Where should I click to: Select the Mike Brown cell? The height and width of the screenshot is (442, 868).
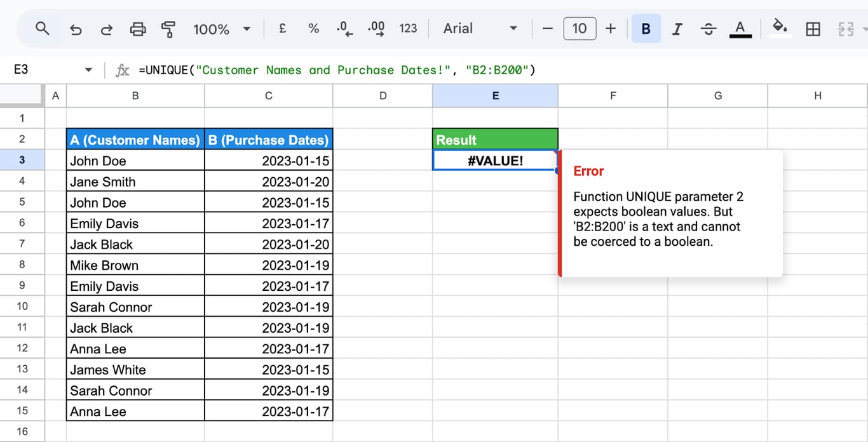point(135,265)
